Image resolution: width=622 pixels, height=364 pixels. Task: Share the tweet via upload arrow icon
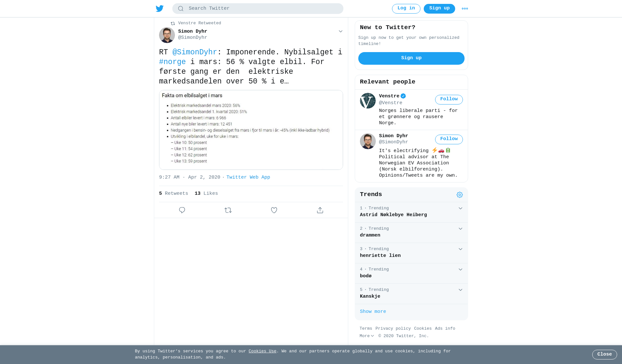tap(320, 210)
